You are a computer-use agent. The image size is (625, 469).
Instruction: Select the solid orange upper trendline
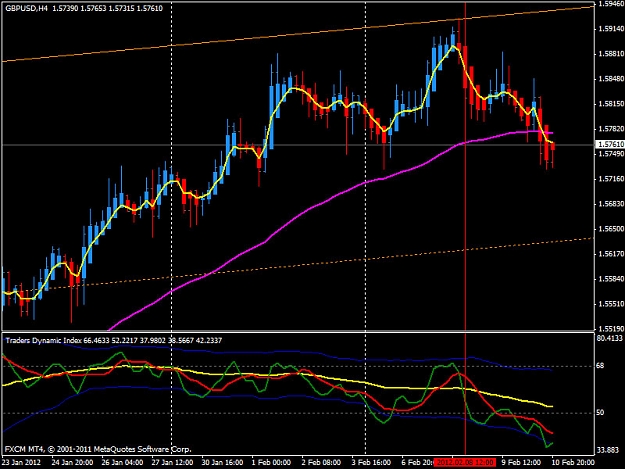point(298,34)
